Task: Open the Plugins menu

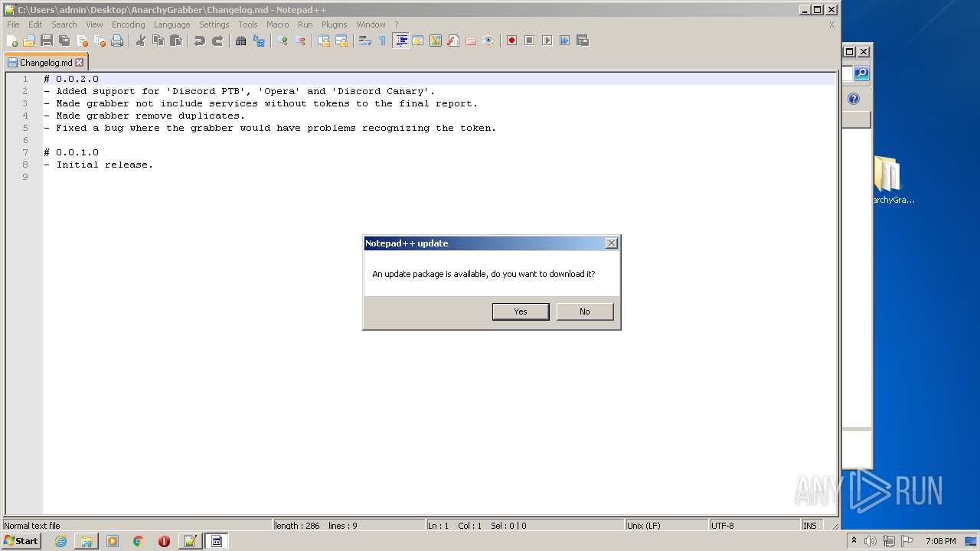Action: pos(335,24)
